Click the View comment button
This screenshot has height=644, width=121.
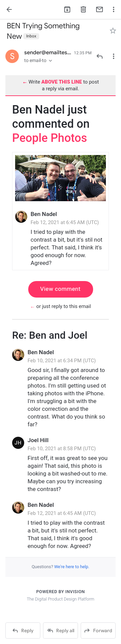coord(61,289)
